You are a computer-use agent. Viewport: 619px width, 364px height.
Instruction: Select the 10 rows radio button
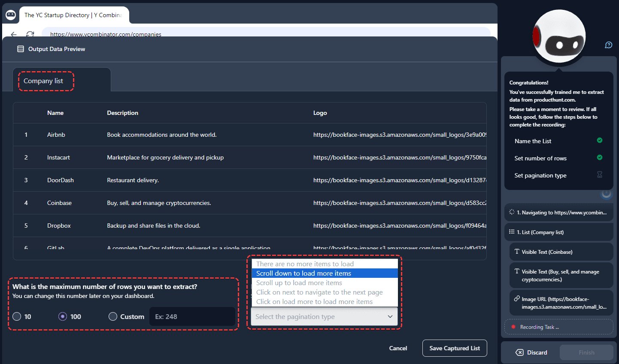[x=17, y=316]
